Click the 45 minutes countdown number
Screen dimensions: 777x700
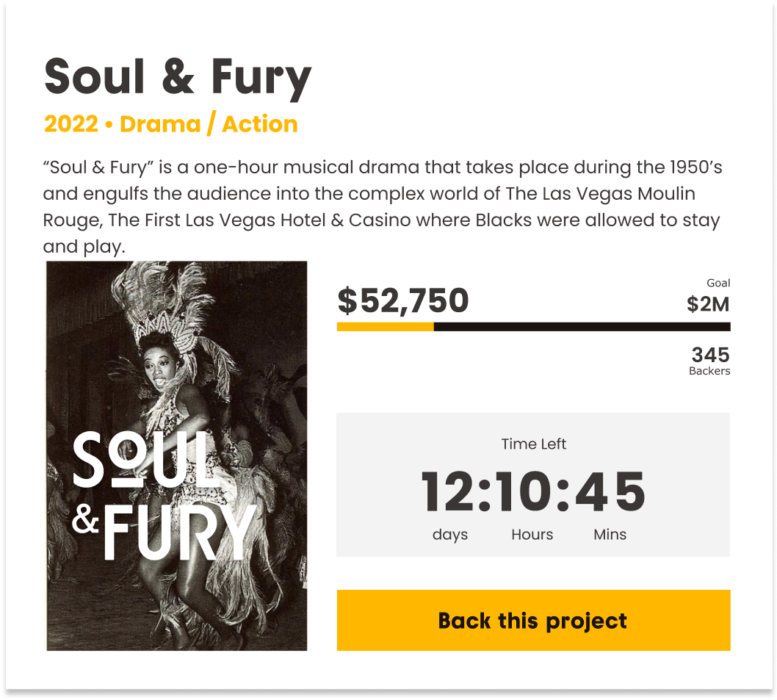click(x=610, y=493)
